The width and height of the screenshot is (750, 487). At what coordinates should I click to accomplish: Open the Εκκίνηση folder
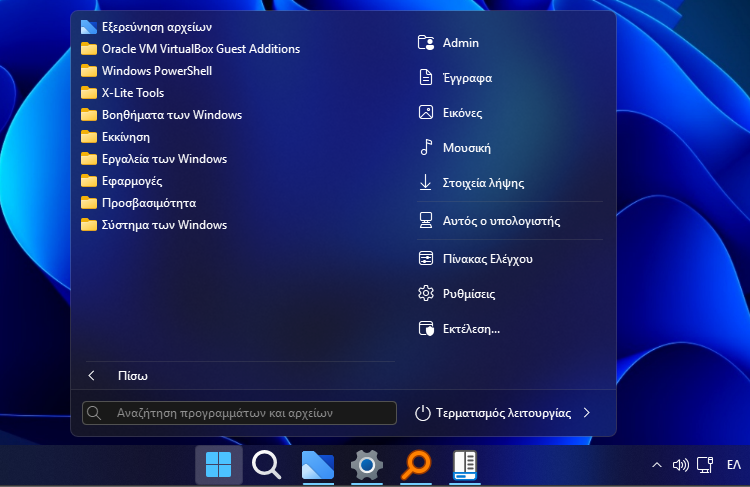pos(115,137)
